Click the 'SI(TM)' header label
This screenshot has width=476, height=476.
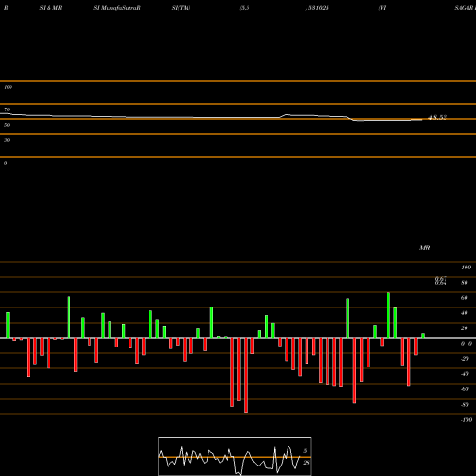[x=181, y=8]
